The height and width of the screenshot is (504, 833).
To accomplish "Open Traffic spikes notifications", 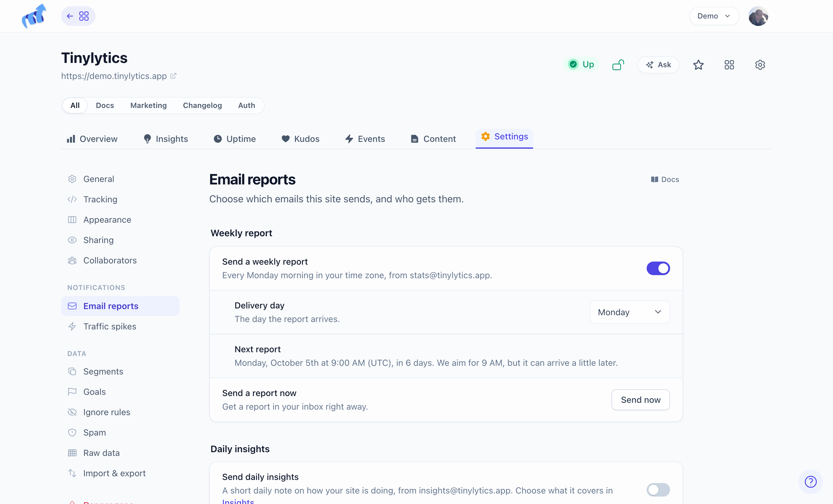I will click(x=120, y=326).
